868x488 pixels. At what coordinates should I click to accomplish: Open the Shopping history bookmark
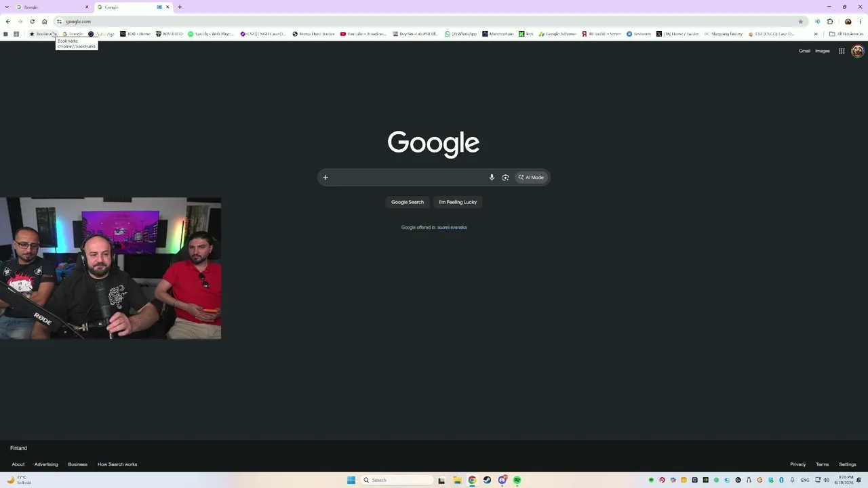(x=724, y=34)
